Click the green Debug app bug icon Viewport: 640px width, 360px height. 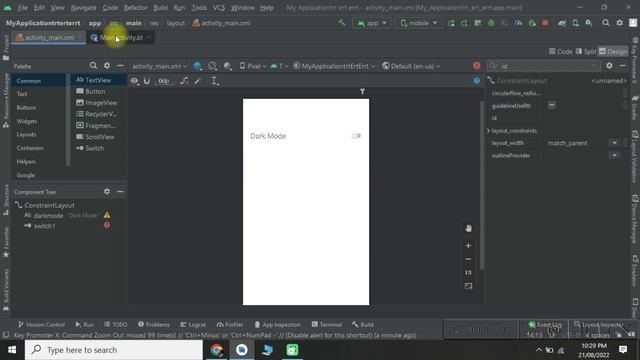tap(491, 23)
